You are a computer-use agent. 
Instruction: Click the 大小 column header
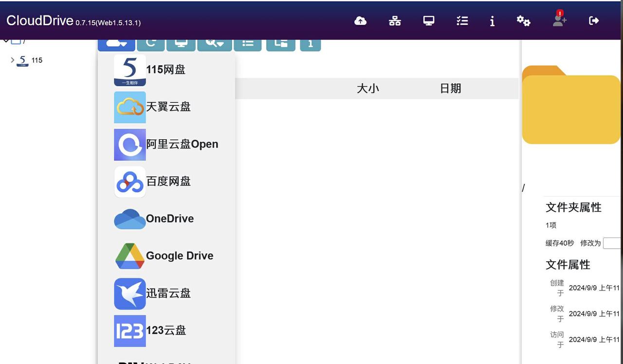click(368, 89)
